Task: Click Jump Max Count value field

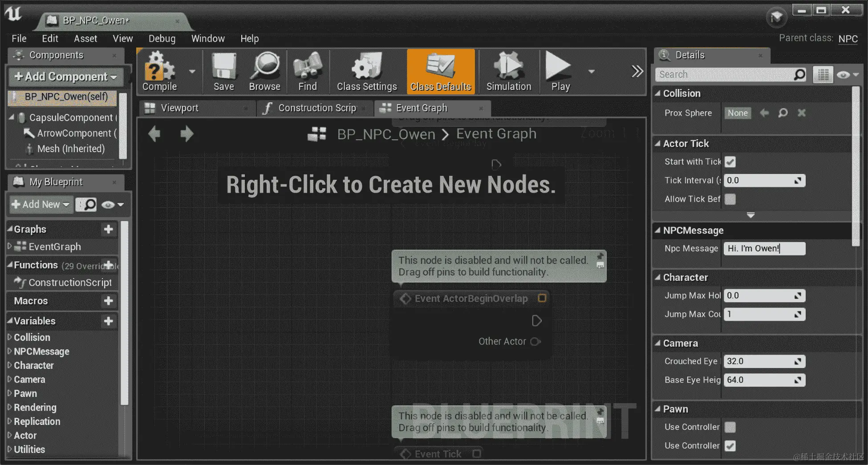Action: [x=764, y=314]
